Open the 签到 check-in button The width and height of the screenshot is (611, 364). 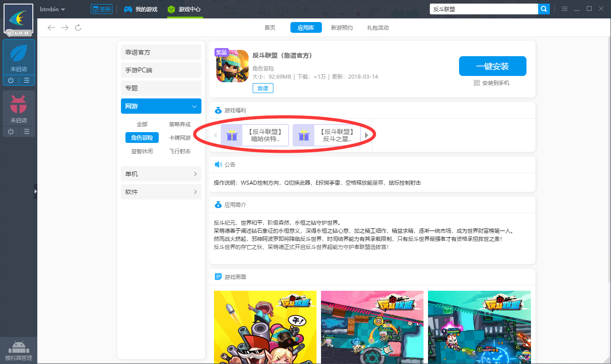coord(102,9)
